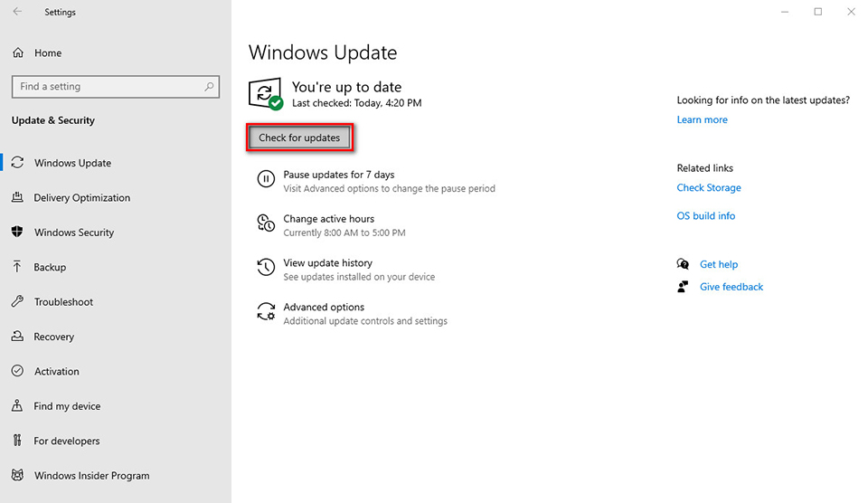Click the back arrow in Settings header
Viewport: 868px width, 503px height.
point(18,12)
